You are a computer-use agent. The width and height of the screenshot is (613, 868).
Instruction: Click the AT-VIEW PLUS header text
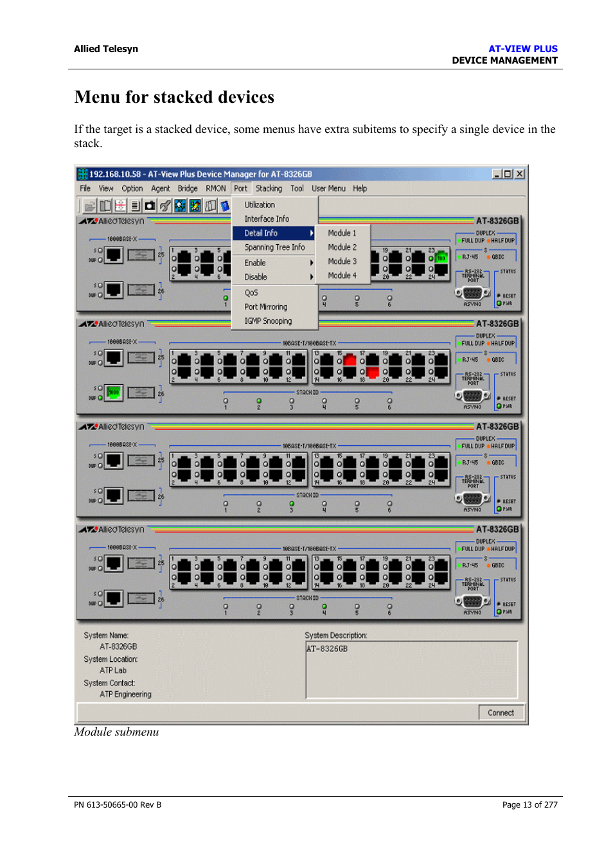pyautogui.click(x=523, y=49)
